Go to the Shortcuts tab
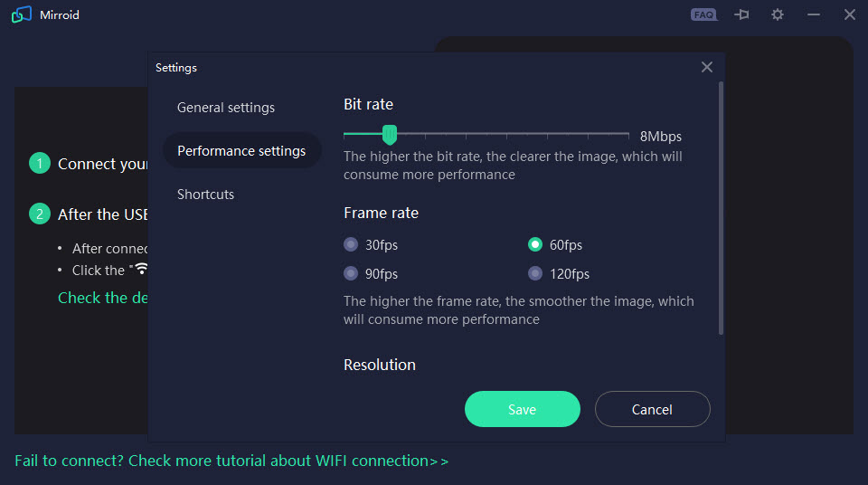 (205, 195)
